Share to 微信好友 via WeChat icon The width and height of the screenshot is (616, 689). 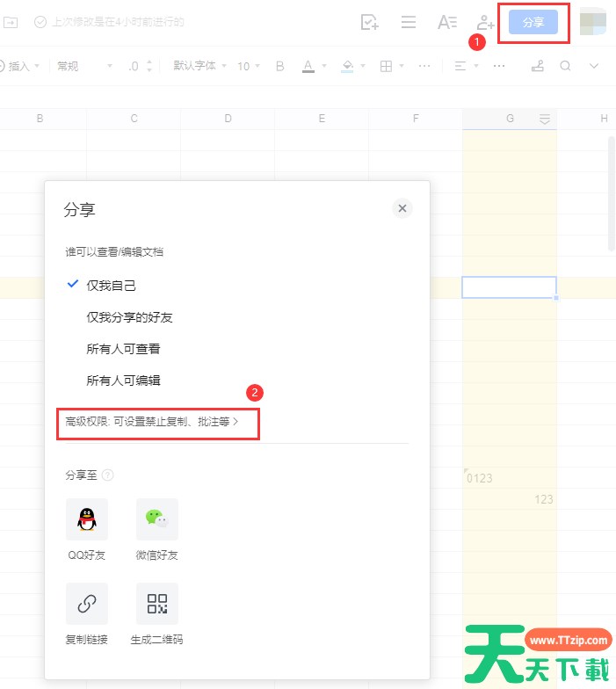click(156, 519)
